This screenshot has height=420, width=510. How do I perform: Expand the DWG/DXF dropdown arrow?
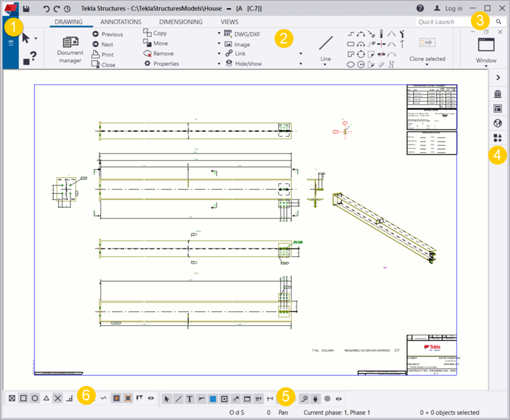219,33
